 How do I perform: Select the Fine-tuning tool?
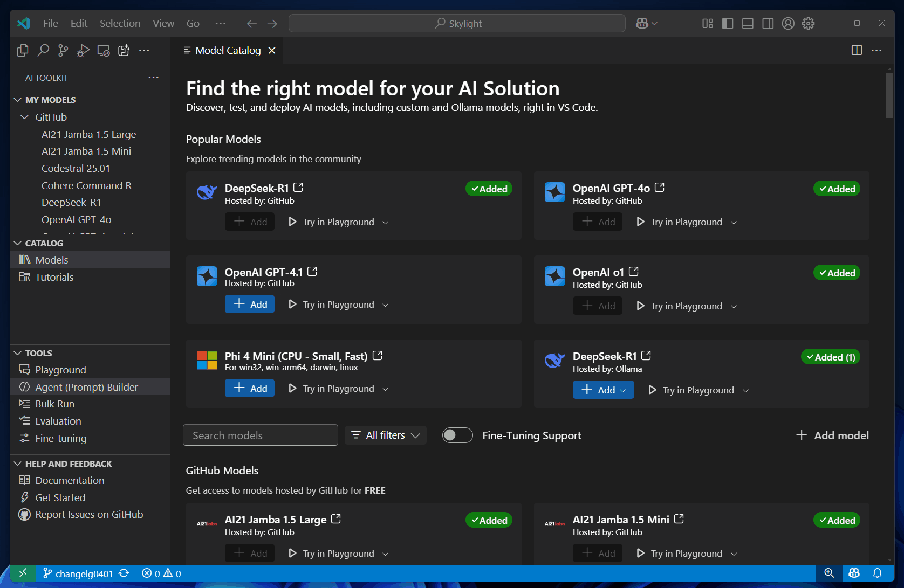click(59, 438)
